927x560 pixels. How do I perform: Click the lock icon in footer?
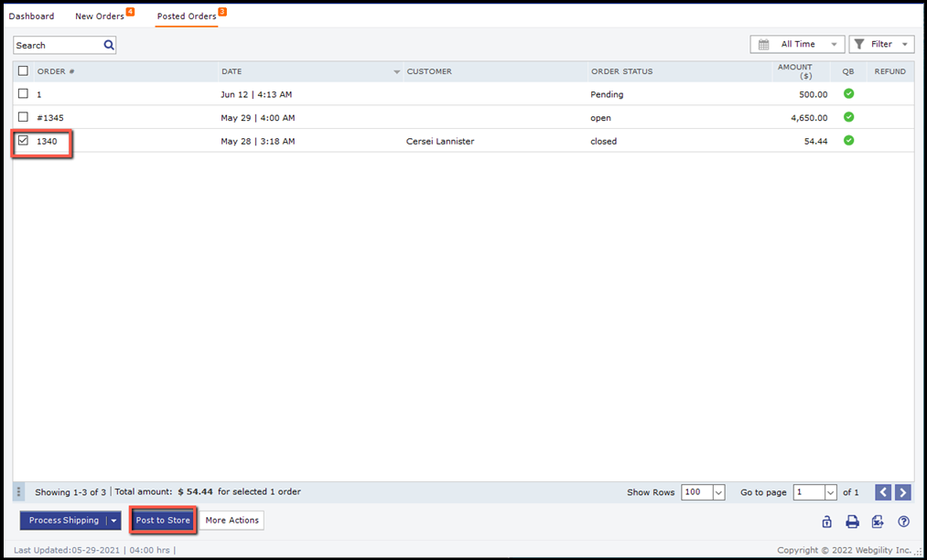[826, 522]
